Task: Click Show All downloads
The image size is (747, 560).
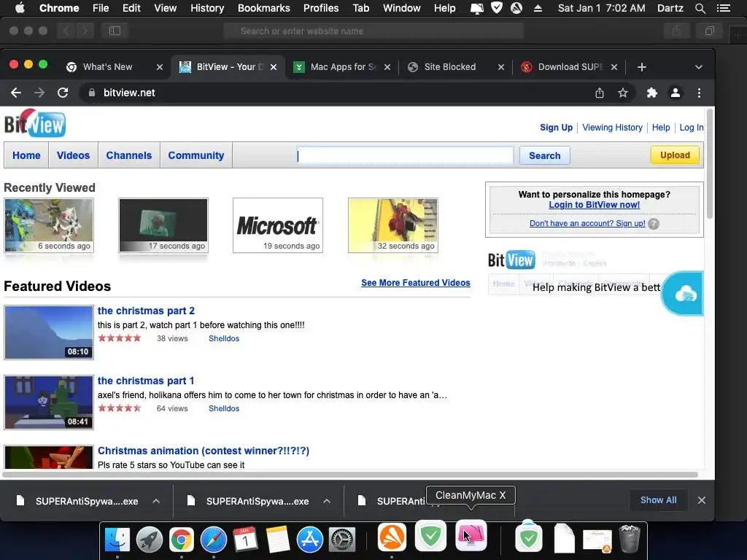Action: pyautogui.click(x=659, y=500)
